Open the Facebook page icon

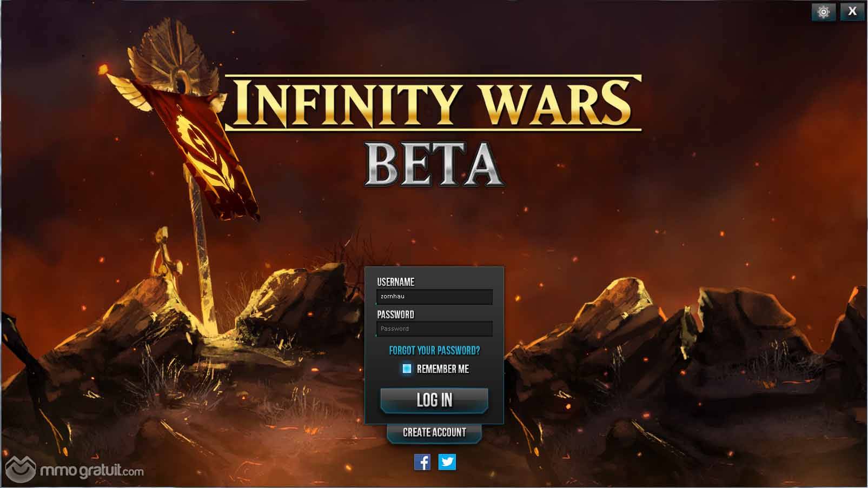pyautogui.click(x=422, y=462)
